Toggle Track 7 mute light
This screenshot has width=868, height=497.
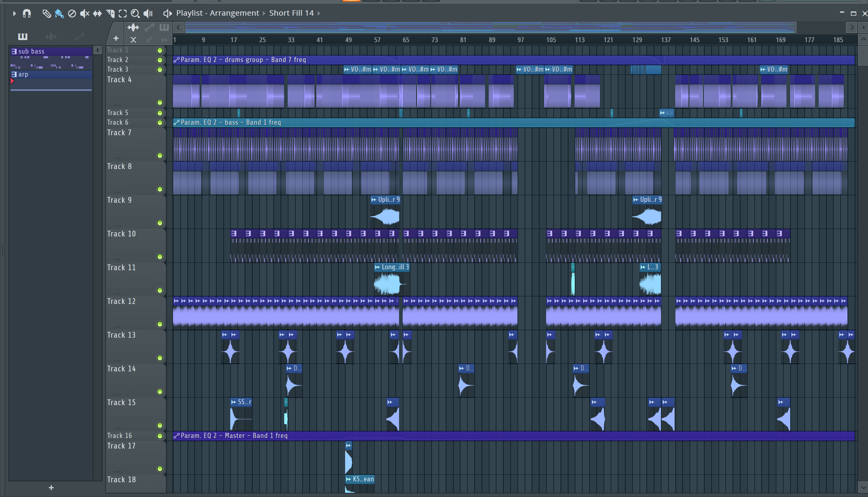click(159, 156)
